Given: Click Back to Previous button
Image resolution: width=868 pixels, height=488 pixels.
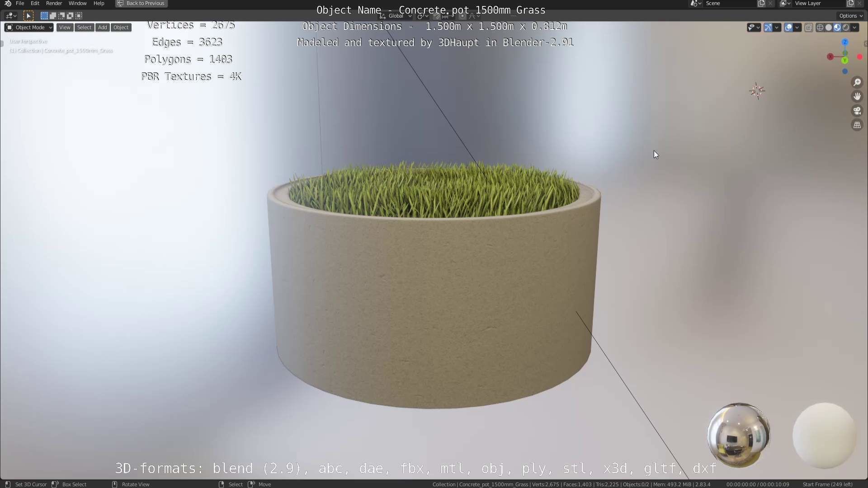Looking at the screenshot, I should pos(141,3).
